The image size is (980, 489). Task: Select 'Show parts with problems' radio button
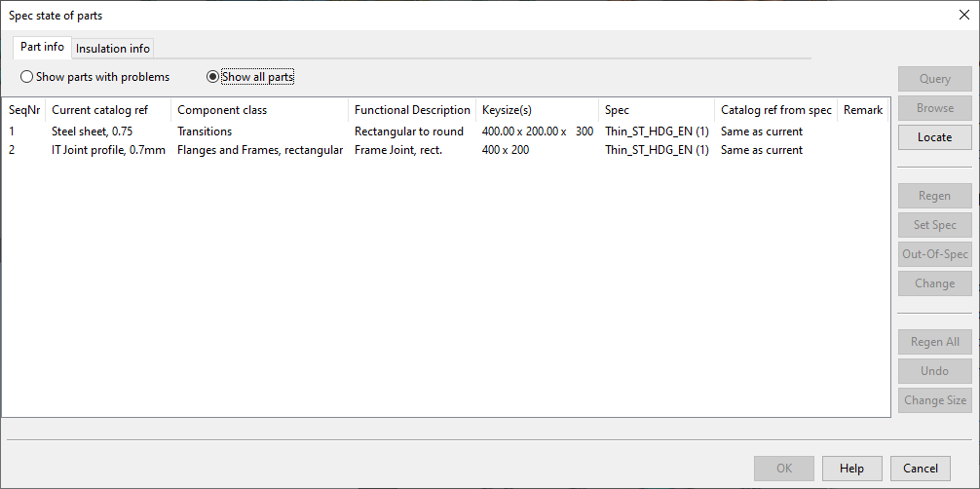tap(26, 77)
